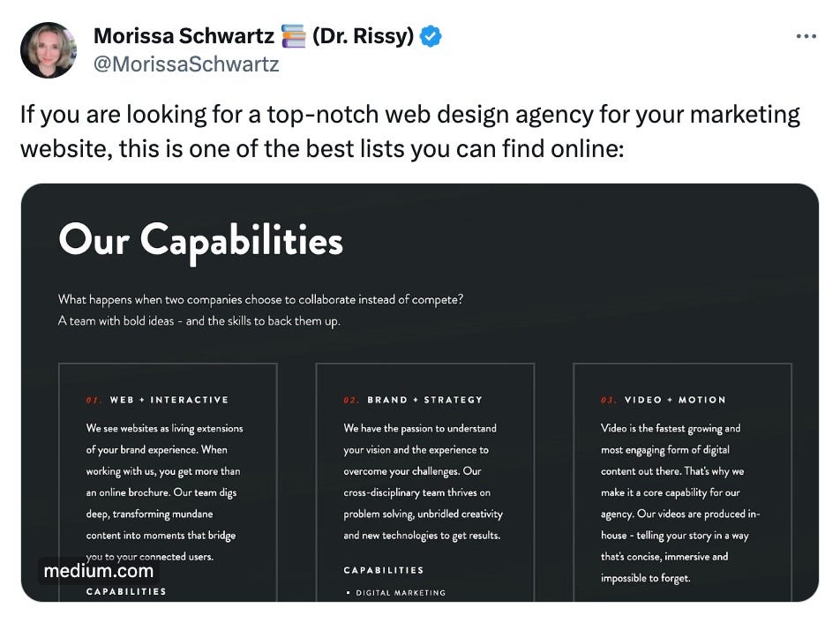Click the stacked books emoji icon
The width and height of the screenshot is (840, 623).
(293, 36)
